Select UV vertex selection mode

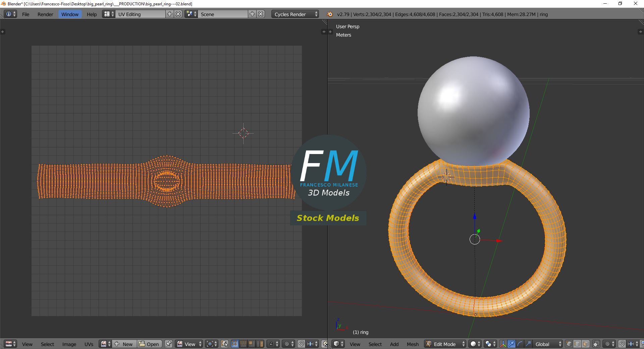pos(235,344)
